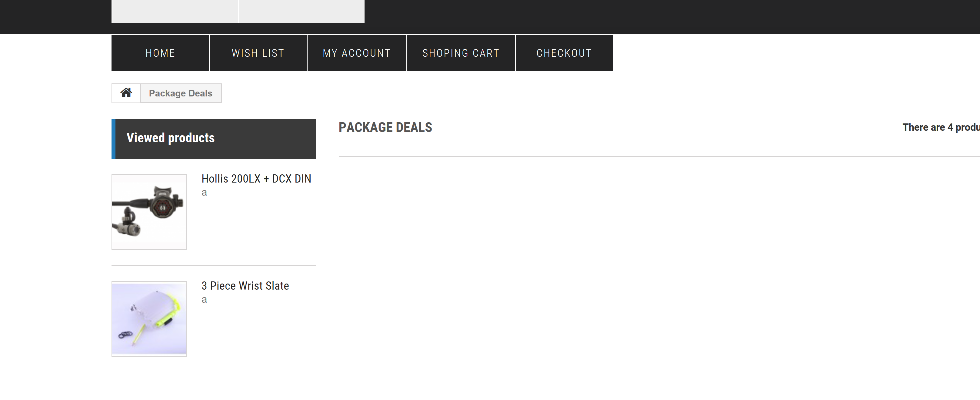
Task: Click the left gray box in the header
Action: [x=175, y=11]
